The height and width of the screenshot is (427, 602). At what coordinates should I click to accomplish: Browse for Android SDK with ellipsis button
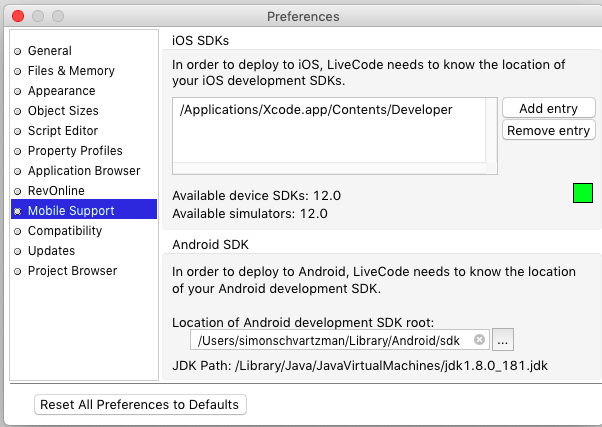pyautogui.click(x=504, y=339)
